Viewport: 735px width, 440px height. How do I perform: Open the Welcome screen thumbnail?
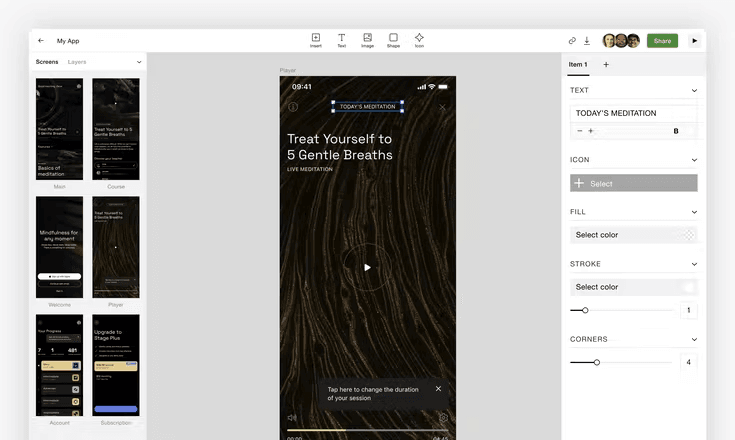coord(60,247)
